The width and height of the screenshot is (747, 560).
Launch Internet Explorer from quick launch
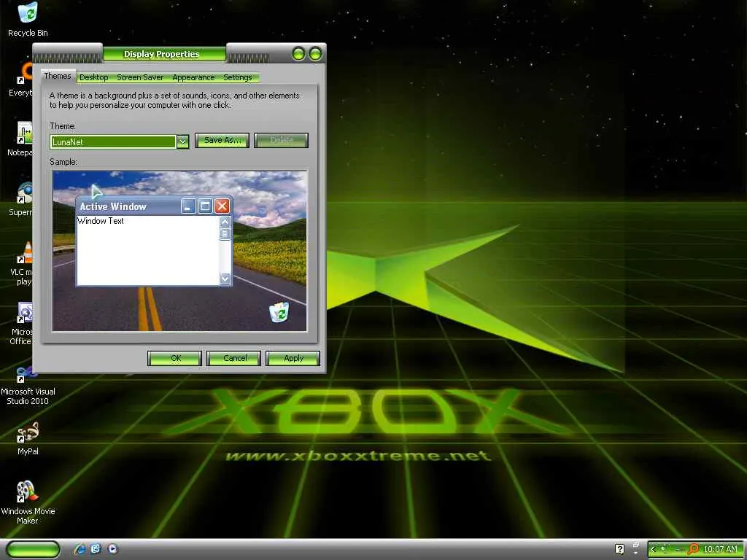click(80, 549)
